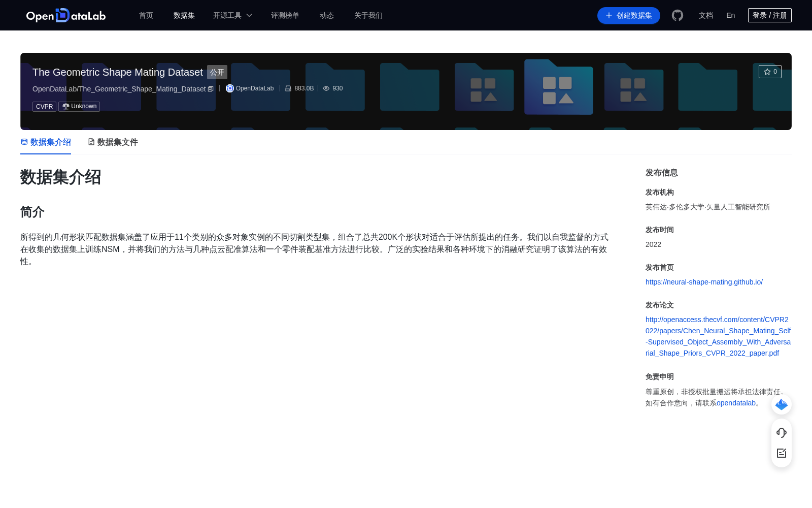Switch language to En

click(731, 15)
